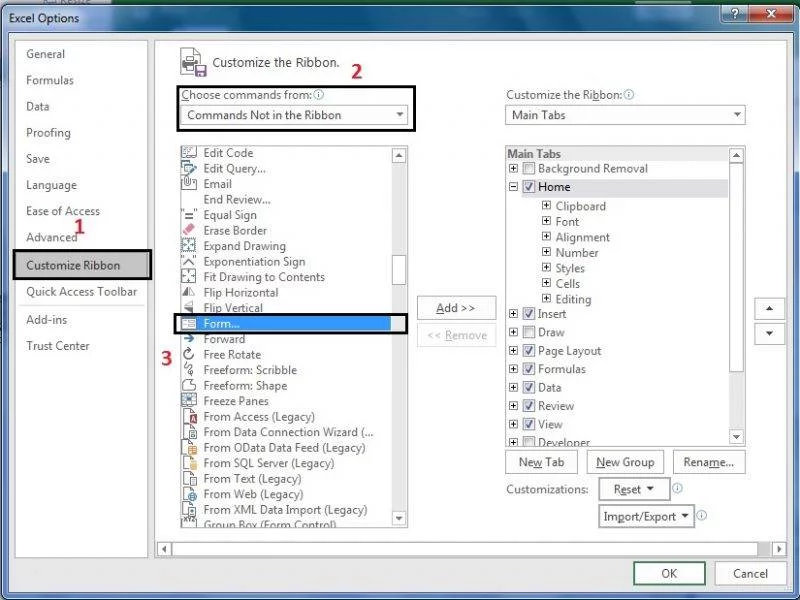This screenshot has width=800, height=600.
Task: Open the Trust Center category
Action: pyautogui.click(x=58, y=346)
